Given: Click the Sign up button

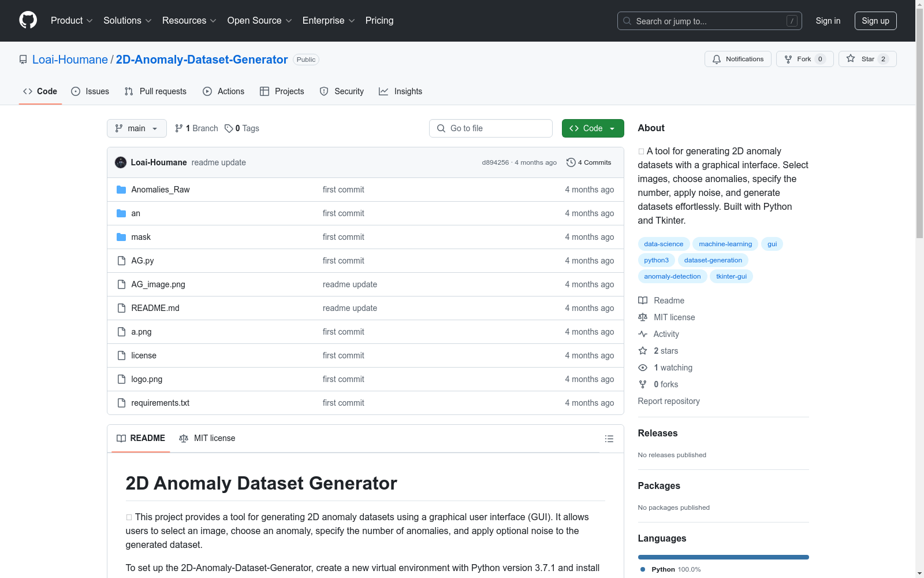Looking at the screenshot, I should 875,21.
